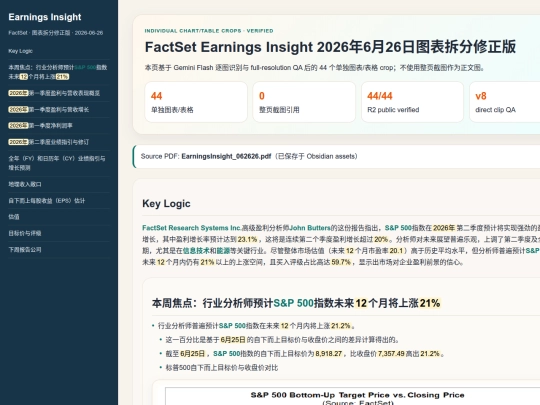Screen dimensions: 540x405
Task: Jump to 下周报告公司 in sidebar
Action: click(x=25, y=249)
